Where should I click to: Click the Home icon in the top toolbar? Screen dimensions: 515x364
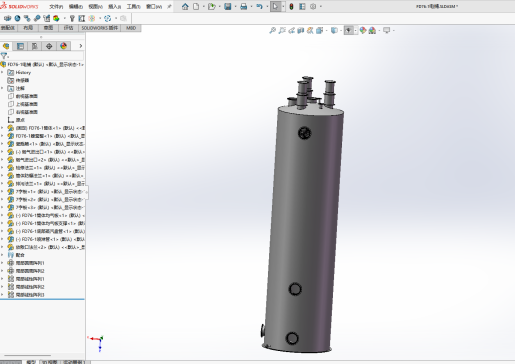[185, 6]
